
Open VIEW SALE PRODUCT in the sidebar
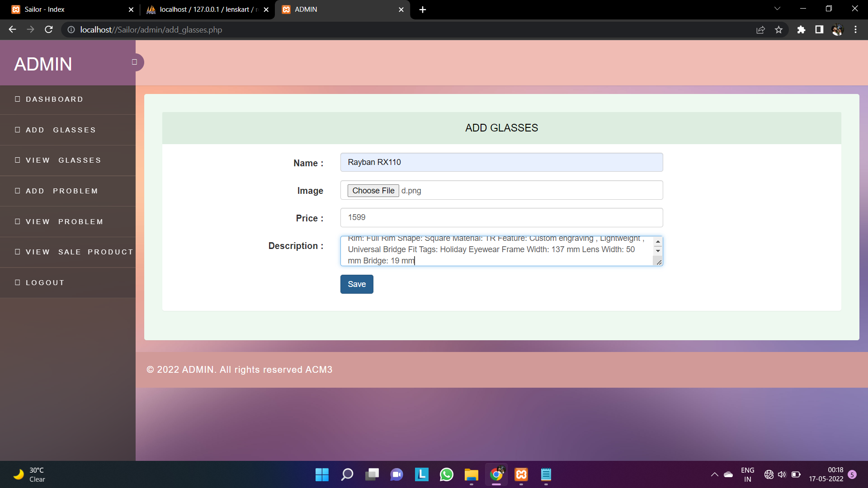[68, 252]
